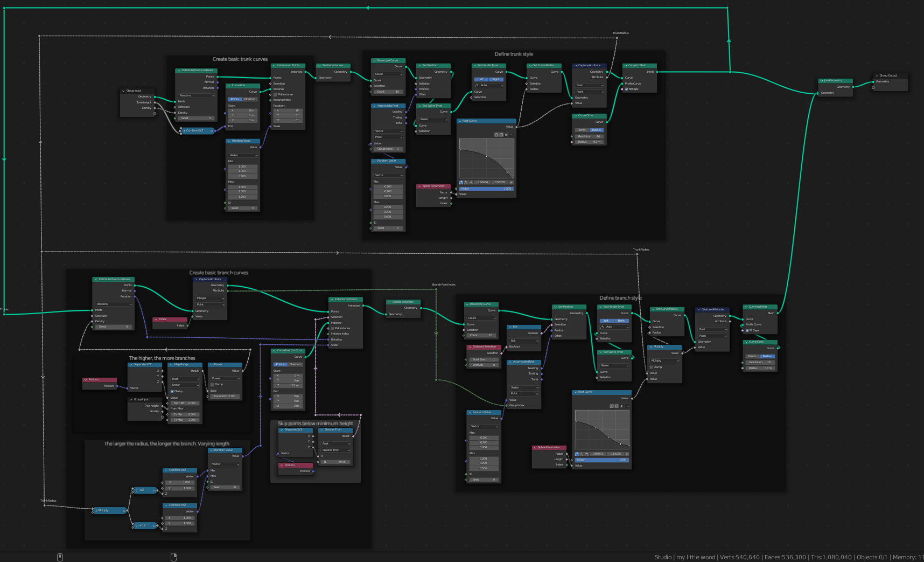Delete the selected point on the trunk Float Curve
The height and width of the screenshot is (562, 924).
[x=511, y=182]
